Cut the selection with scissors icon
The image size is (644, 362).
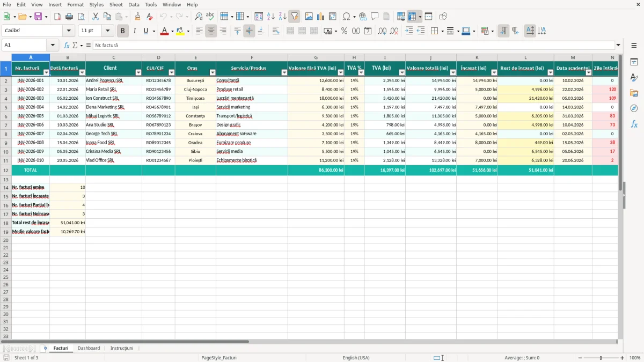pos(96,17)
